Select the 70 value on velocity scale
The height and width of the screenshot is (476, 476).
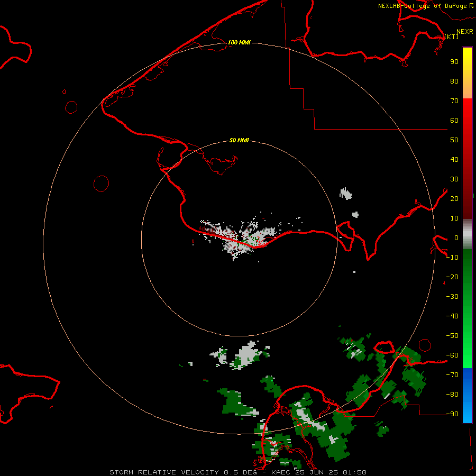click(454, 101)
